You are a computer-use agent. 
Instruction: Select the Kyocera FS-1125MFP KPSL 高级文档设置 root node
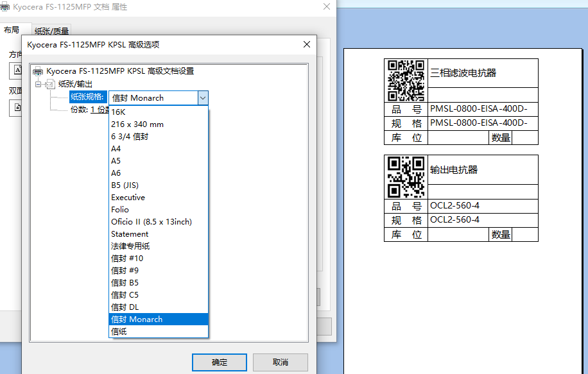[x=120, y=71]
